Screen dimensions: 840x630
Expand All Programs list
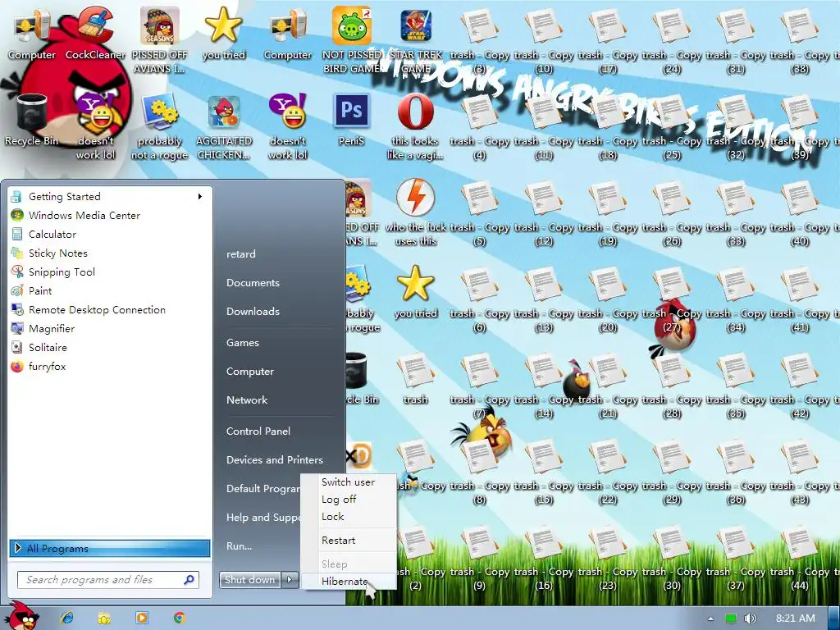(110, 548)
